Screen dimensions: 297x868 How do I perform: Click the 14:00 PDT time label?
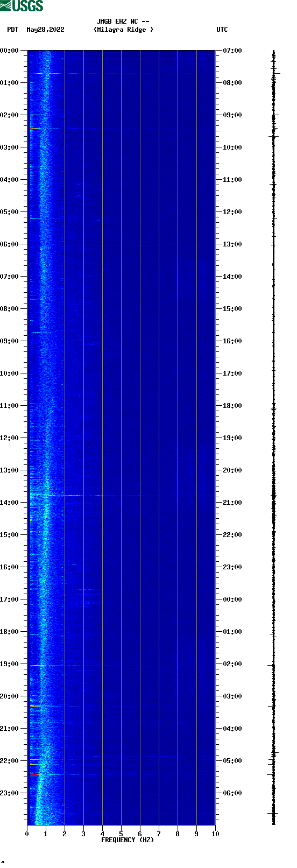[x=10, y=503]
